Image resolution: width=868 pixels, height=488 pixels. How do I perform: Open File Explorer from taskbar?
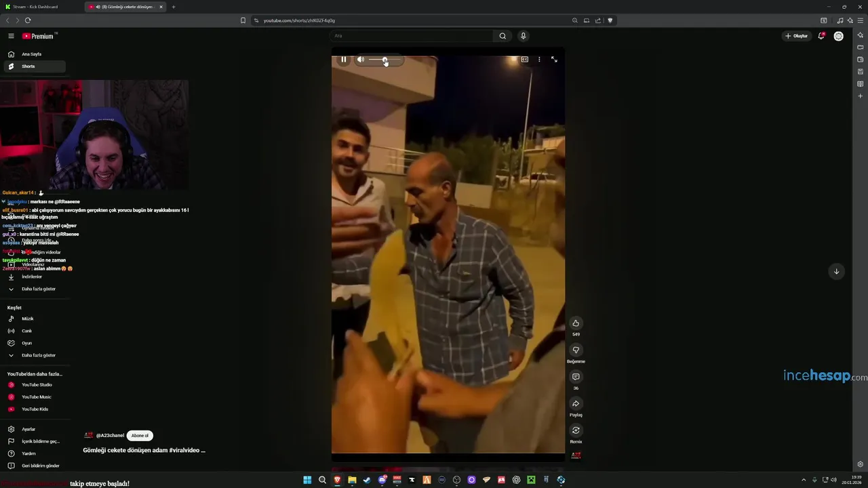click(x=352, y=480)
